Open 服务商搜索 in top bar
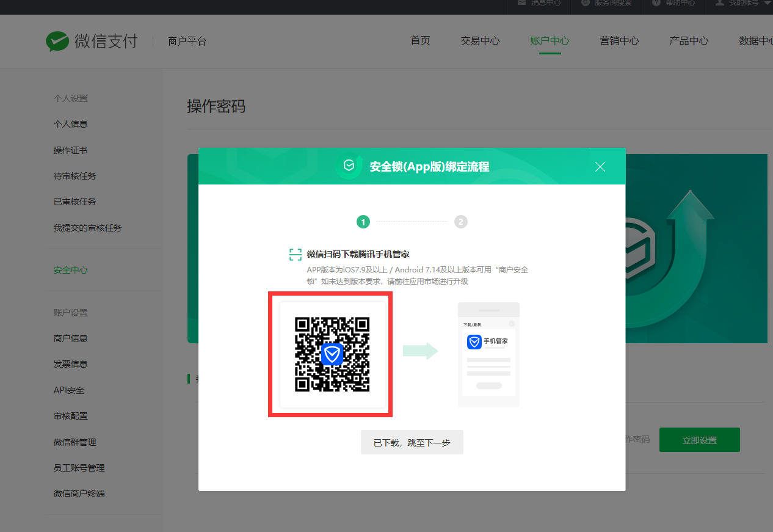This screenshot has width=773, height=532. coord(606,3)
